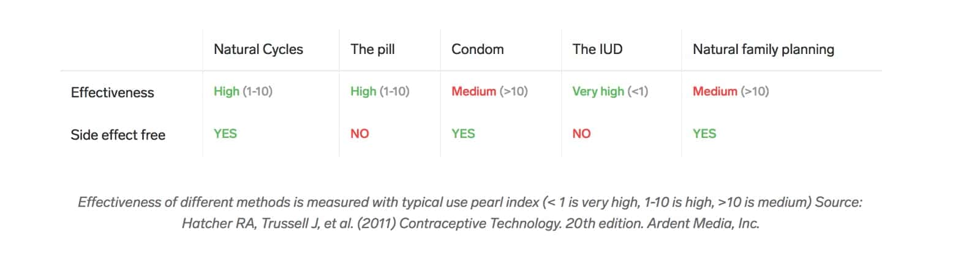Click the Effectiveness row label

[113, 93]
